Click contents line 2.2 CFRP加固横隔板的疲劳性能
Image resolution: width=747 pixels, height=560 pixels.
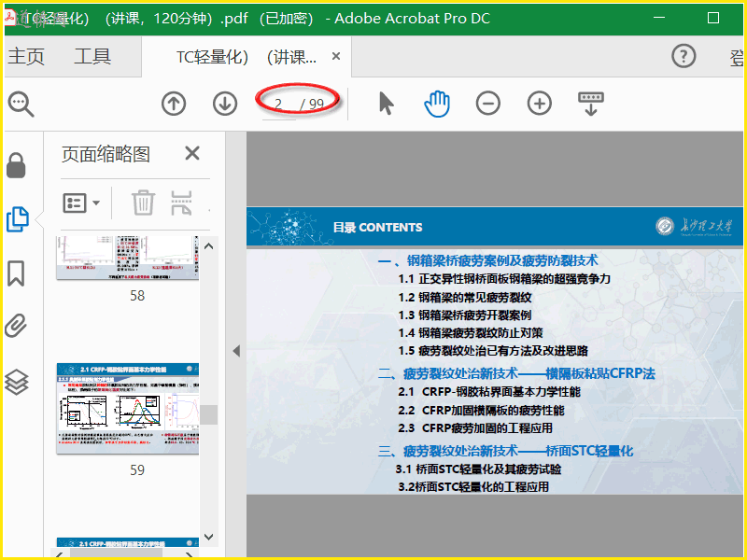click(x=481, y=411)
